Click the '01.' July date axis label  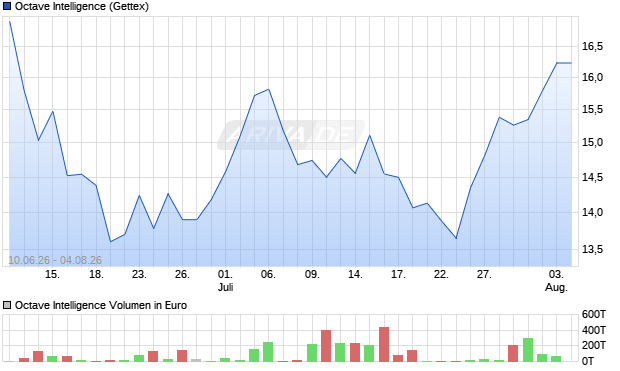coord(225,274)
